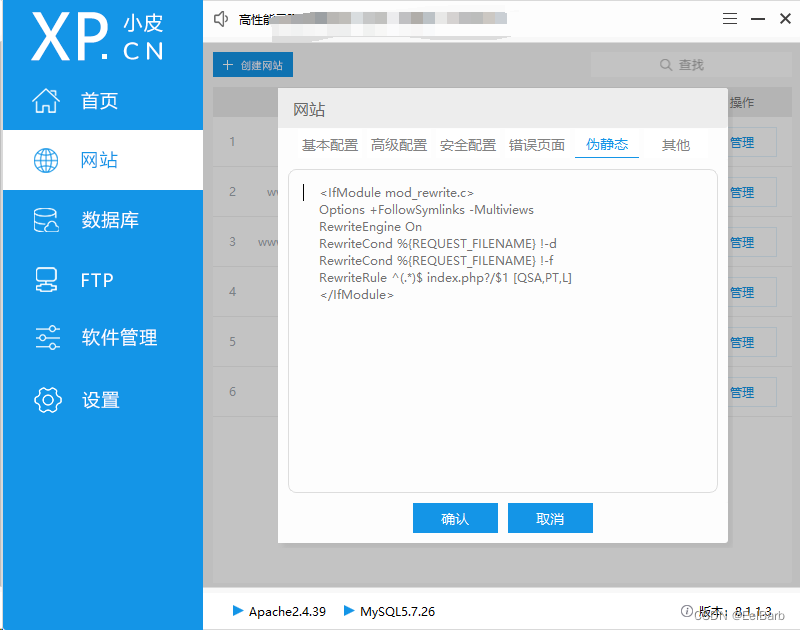Start MySQL5.7.26 with its play icon
The width and height of the screenshot is (800, 630).
pos(350,611)
